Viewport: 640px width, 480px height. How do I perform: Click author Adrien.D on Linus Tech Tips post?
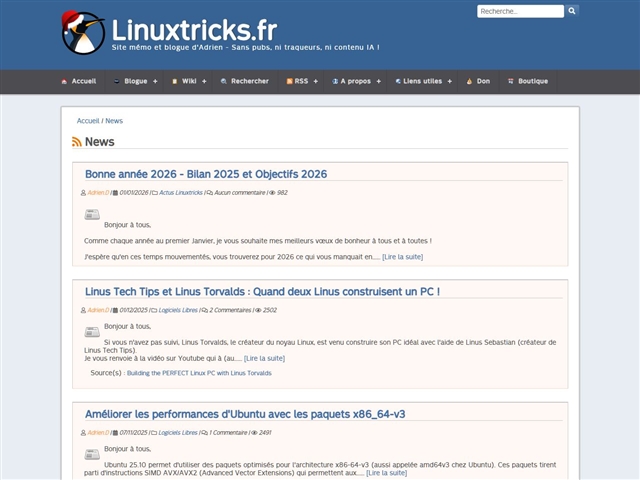[x=98, y=310]
